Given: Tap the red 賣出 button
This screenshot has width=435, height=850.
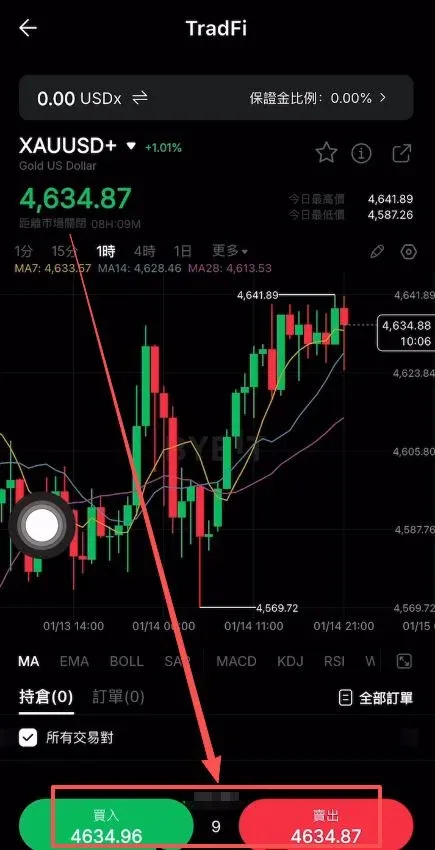Looking at the screenshot, I should pos(326,824).
